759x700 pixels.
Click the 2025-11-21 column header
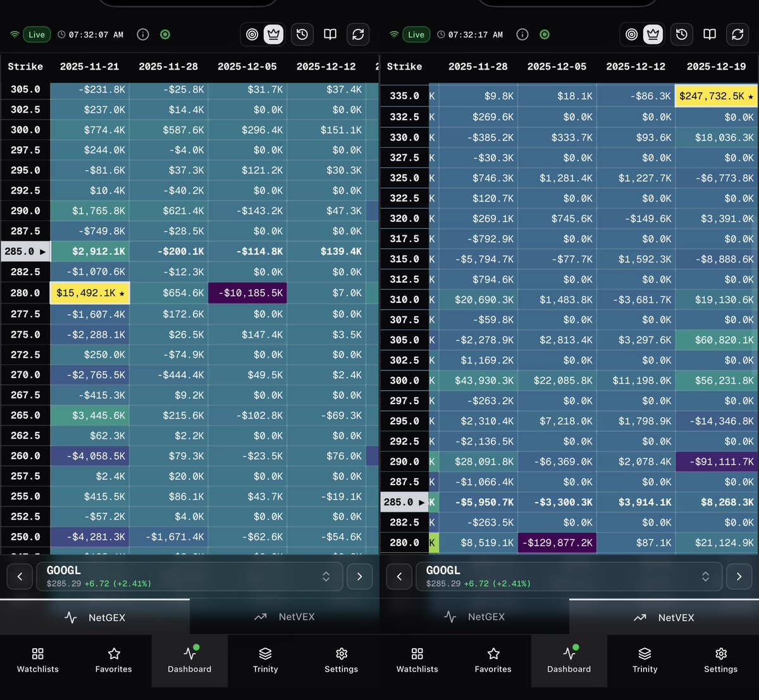tap(89, 66)
